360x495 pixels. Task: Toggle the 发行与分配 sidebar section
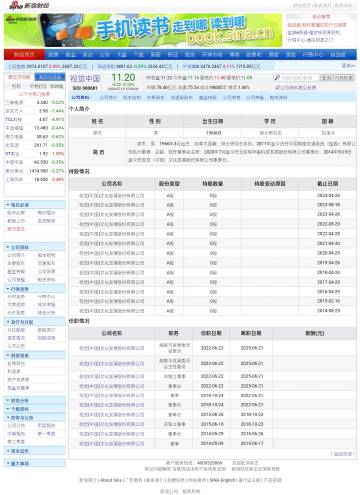[35, 322]
